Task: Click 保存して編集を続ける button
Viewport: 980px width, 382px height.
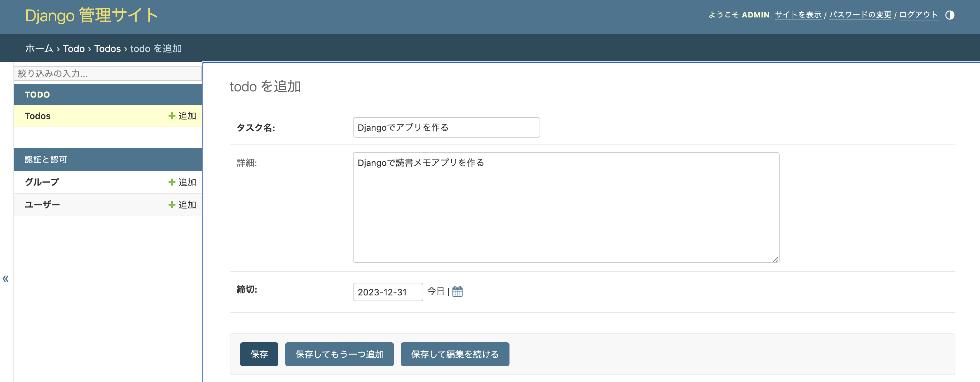Action: [455, 354]
